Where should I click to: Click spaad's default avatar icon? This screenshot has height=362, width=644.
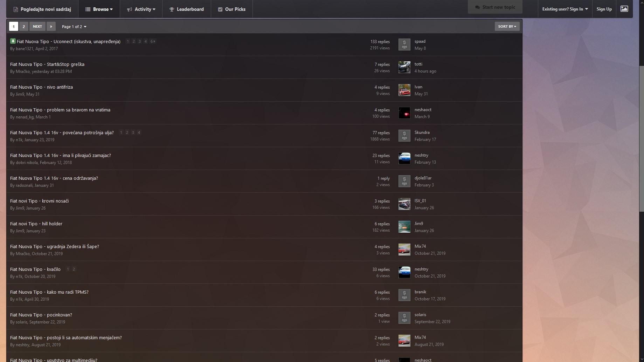coord(404,45)
